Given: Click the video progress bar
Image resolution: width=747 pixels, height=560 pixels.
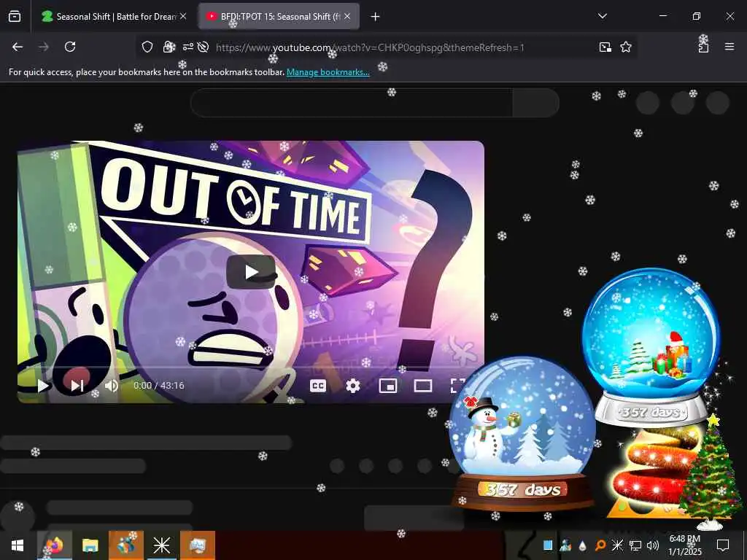Looking at the screenshot, I should click(x=251, y=368).
